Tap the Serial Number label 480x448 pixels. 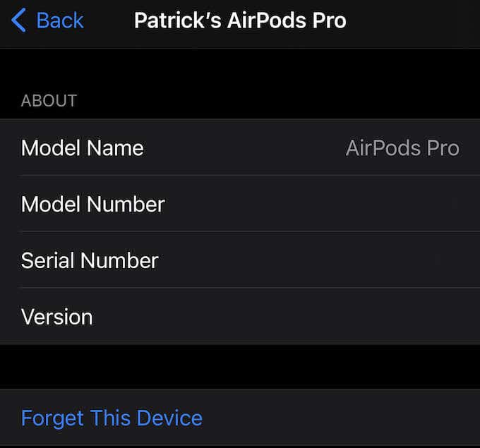(x=90, y=260)
